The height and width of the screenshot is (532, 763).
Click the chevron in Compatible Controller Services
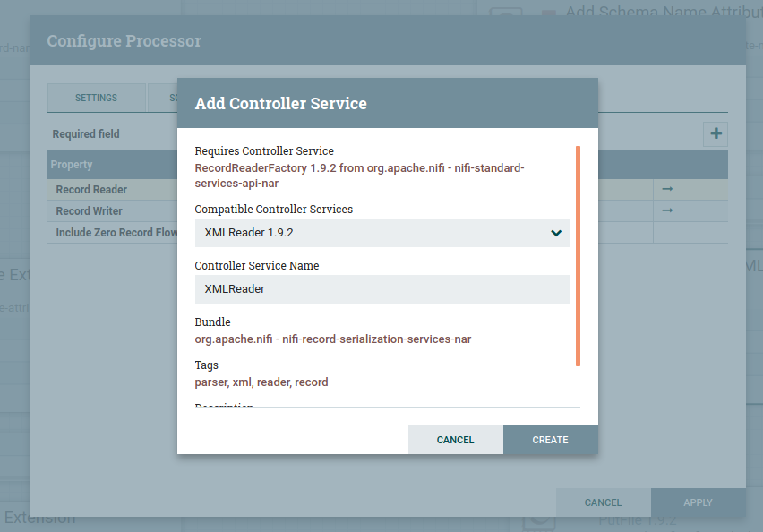coord(556,233)
